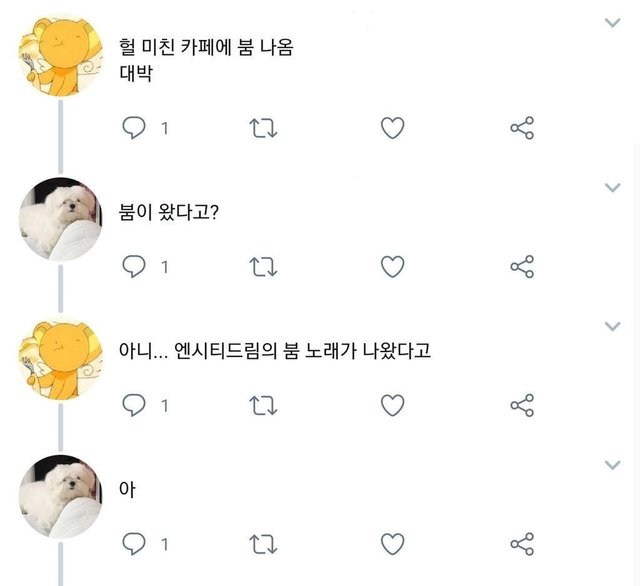Retweet the '붐이 왔다고?' tweet

coord(261,266)
